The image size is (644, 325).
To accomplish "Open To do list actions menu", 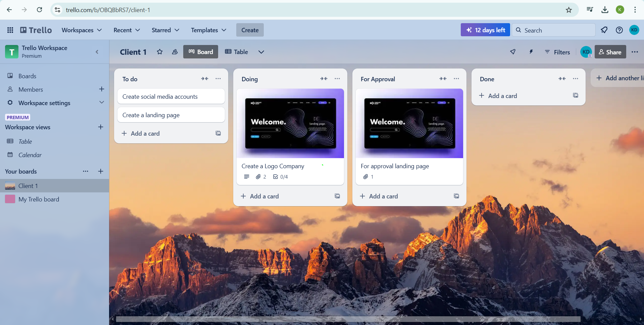I will (x=218, y=79).
